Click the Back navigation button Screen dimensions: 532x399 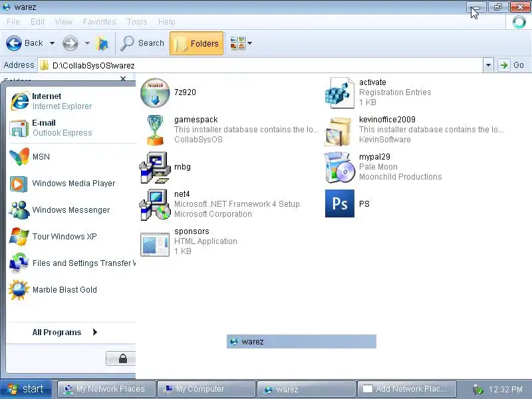pos(25,43)
